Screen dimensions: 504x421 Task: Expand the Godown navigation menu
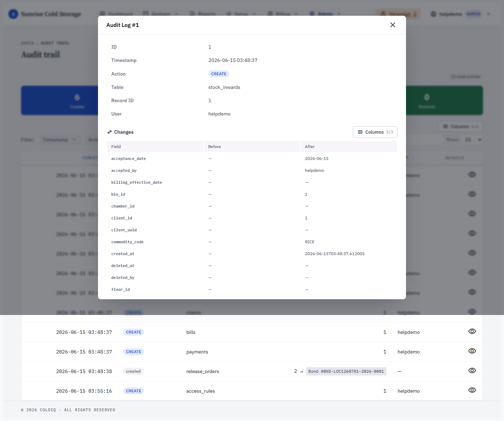pyautogui.click(x=161, y=14)
